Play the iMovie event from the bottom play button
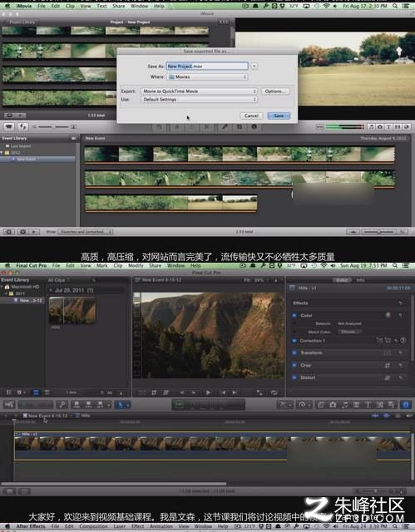The width and height of the screenshot is (415, 532). click(33, 232)
